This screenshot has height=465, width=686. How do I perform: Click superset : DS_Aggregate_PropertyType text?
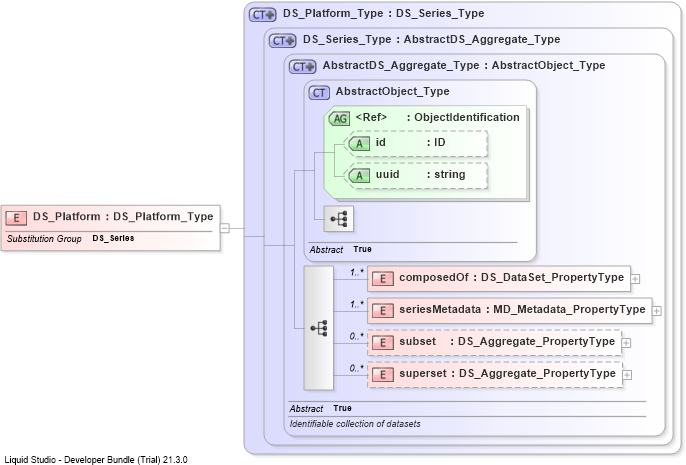508,373
